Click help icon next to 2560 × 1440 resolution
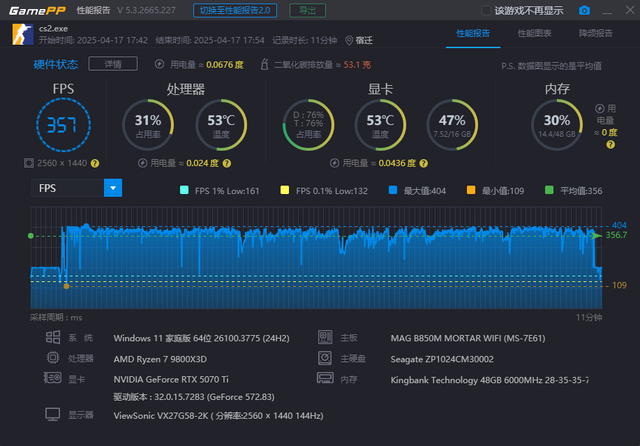Screen dimensions: 640x446 coord(95,163)
